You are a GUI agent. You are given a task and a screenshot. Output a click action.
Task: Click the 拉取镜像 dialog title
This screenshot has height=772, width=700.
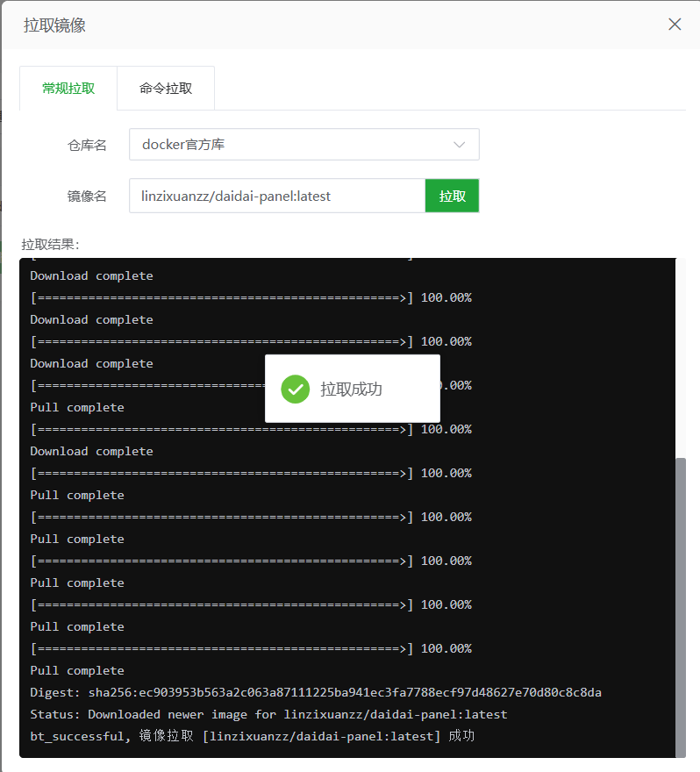click(54, 25)
